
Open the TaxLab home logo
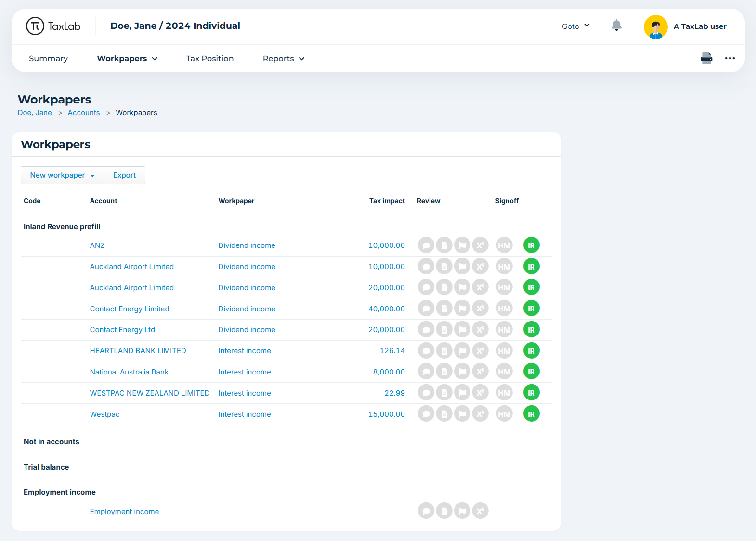tap(53, 26)
